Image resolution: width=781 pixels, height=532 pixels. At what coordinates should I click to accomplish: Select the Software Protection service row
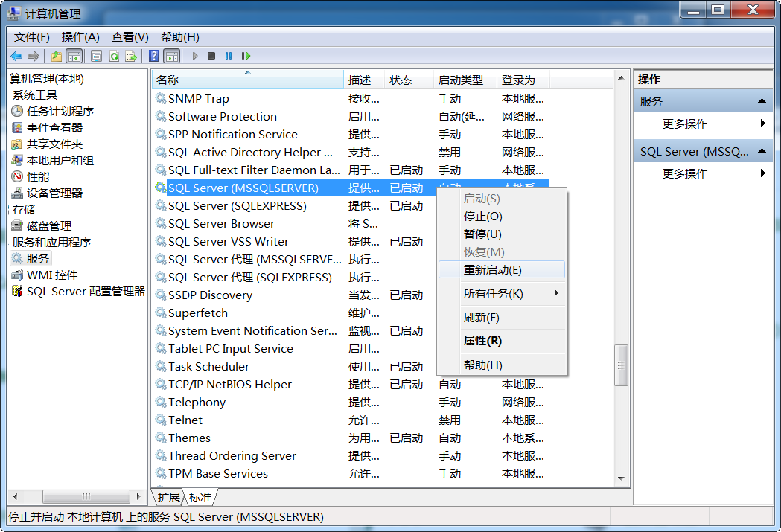click(351, 117)
